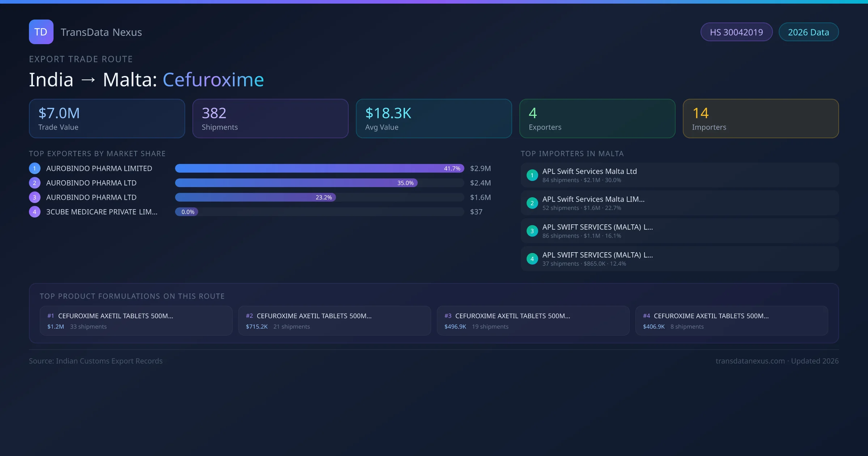Click exporter rank 4 badge for 3CUBE MEDICARE
Screen dimensions: 868x456
coord(34,212)
